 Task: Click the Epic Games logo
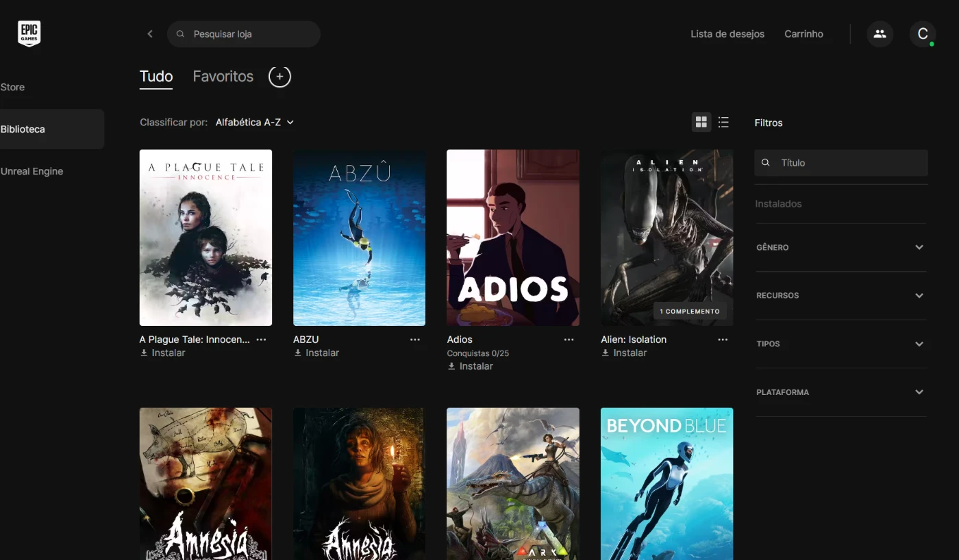(x=29, y=34)
